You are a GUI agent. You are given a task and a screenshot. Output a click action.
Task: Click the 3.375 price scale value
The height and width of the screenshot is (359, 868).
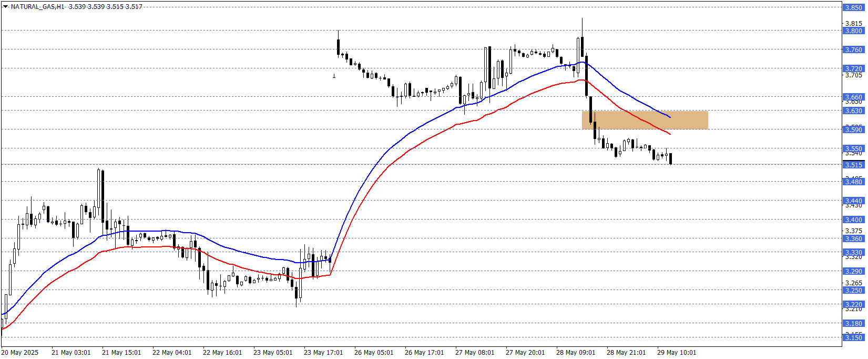coord(853,231)
